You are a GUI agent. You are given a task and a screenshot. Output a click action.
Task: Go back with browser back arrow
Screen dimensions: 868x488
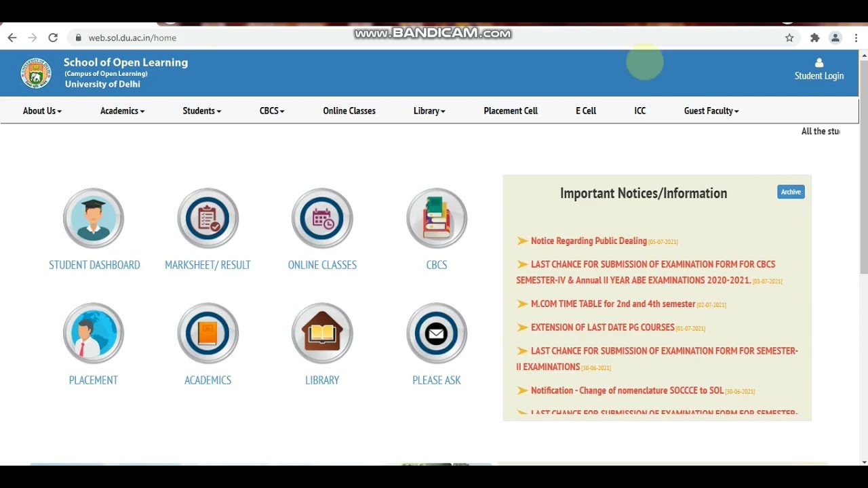pyautogui.click(x=12, y=38)
